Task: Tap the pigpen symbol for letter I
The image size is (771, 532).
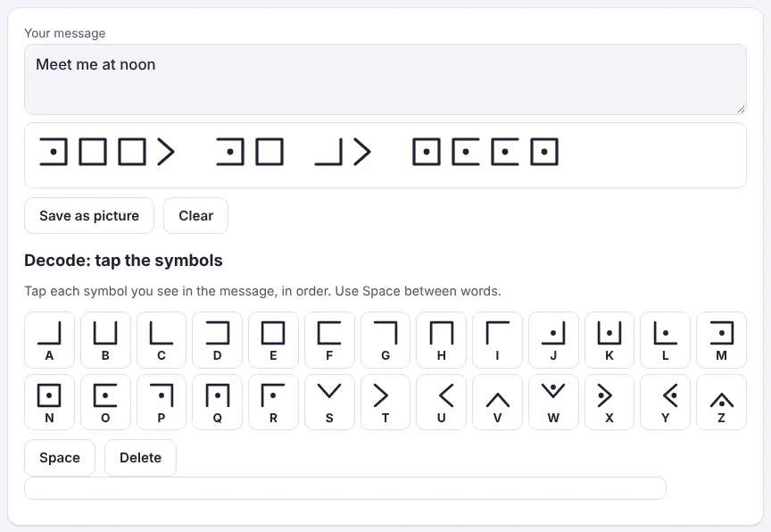Action: pos(497,340)
